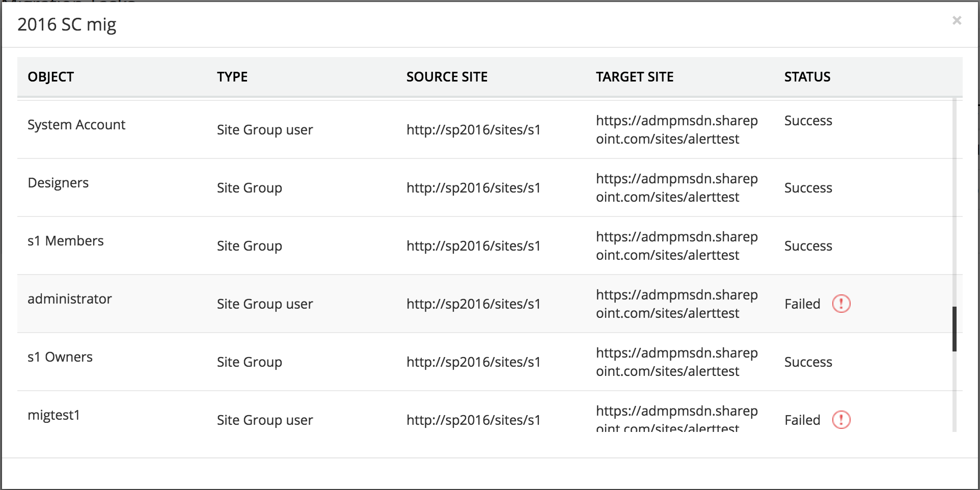Click the warning icon in migtest1 row

[x=841, y=420]
